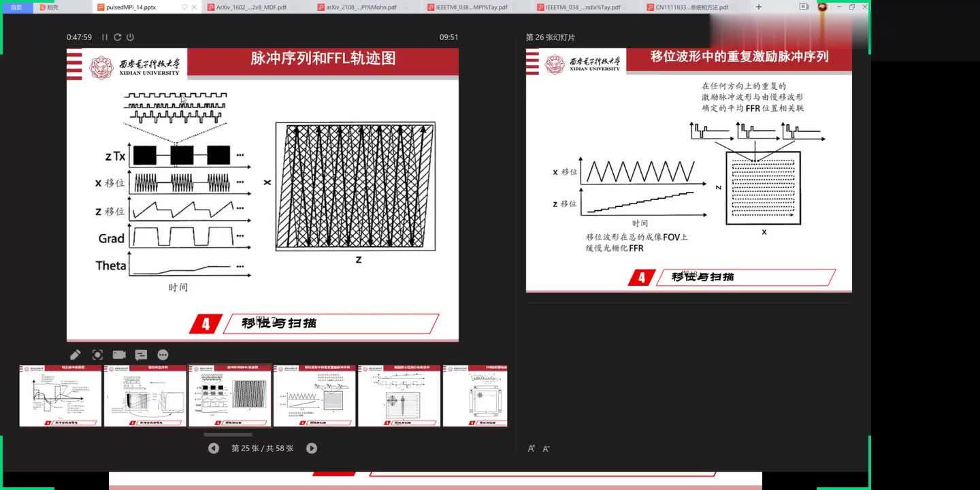980x490 pixels.
Task: Select the fifth slide thumbnail in the strip
Action: (x=399, y=395)
